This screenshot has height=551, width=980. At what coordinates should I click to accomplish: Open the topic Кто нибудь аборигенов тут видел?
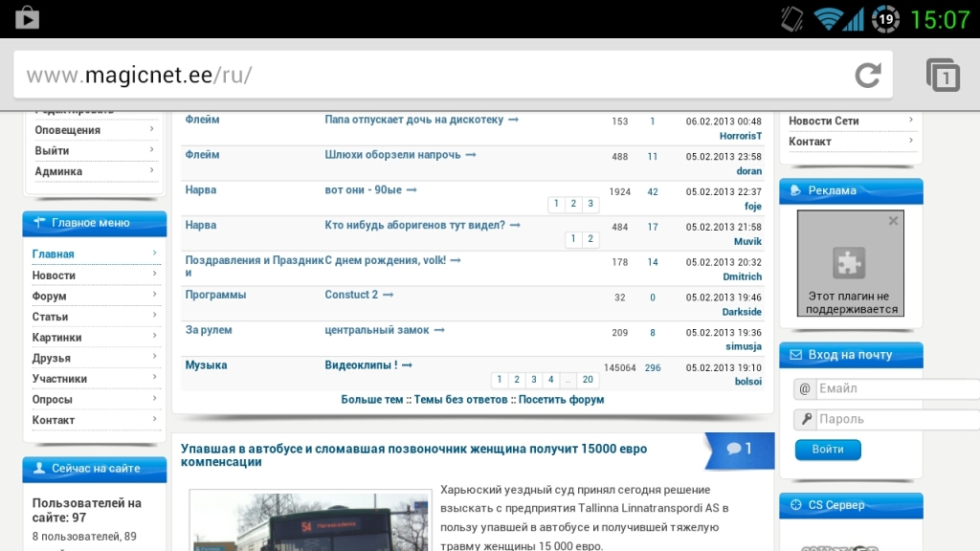[415, 225]
